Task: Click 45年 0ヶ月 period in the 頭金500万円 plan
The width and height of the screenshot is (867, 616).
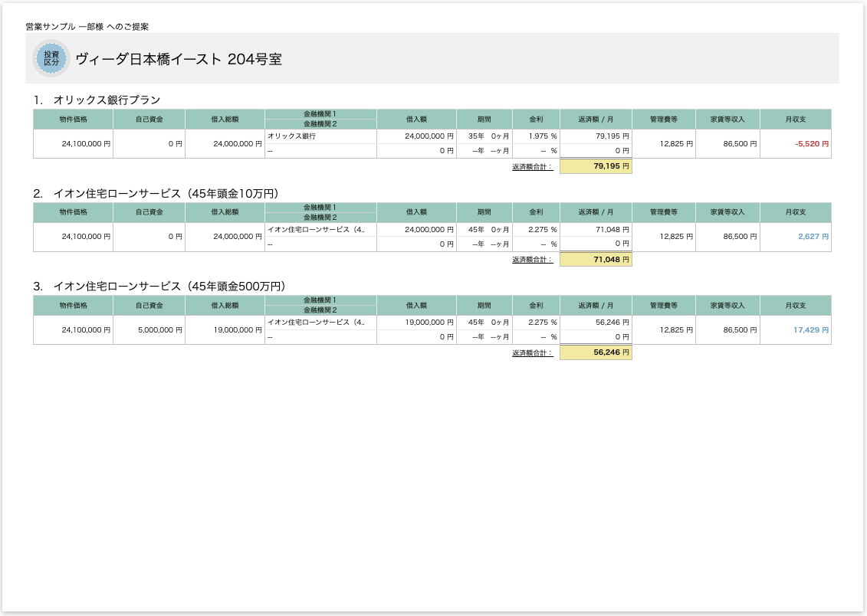Action: coord(488,322)
